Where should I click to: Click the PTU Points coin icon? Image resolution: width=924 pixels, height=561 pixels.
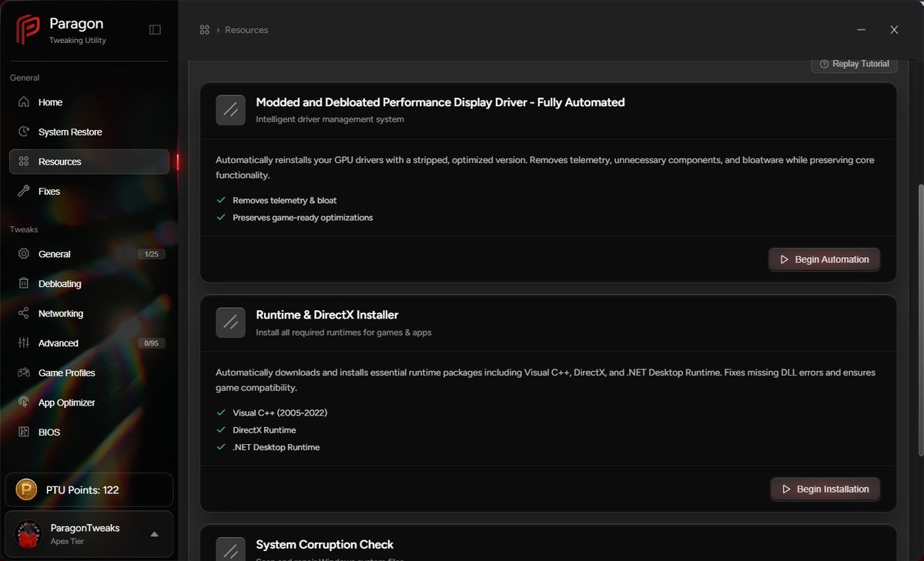[x=26, y=489]
